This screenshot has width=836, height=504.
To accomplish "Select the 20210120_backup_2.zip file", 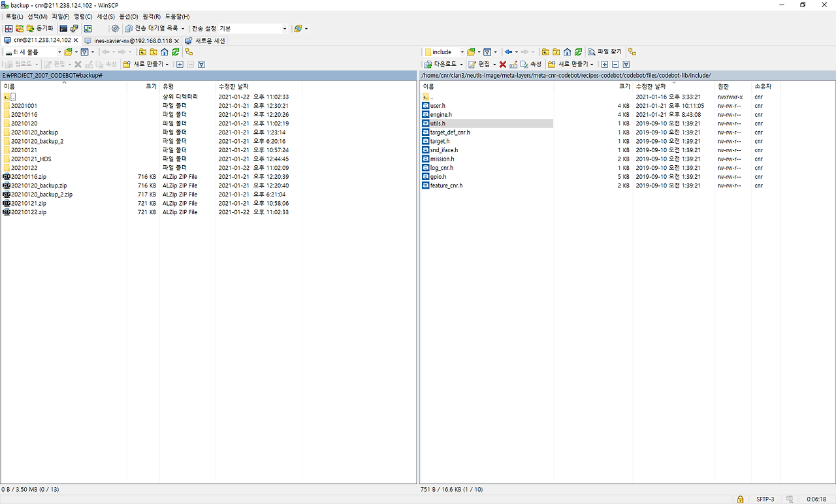I will [42, 195].
